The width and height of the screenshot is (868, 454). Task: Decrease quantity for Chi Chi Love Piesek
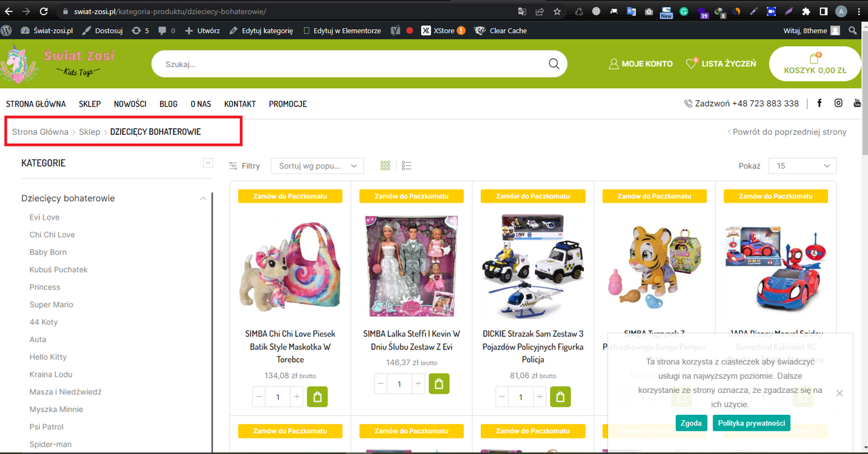259,397
